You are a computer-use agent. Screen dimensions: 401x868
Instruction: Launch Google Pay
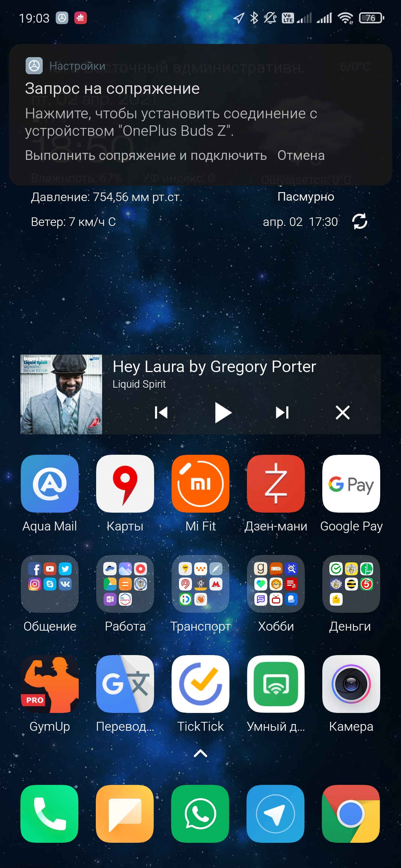click(351, 484)
